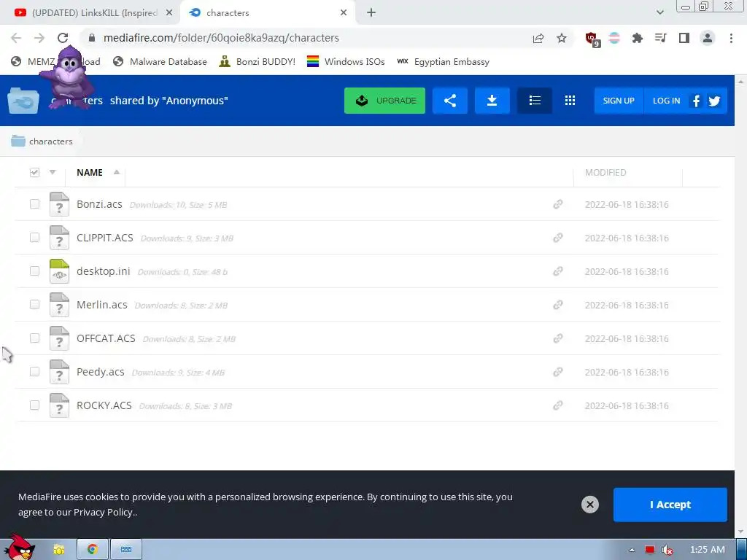Open the Windows ISOs bookmark

click(346, 61)
